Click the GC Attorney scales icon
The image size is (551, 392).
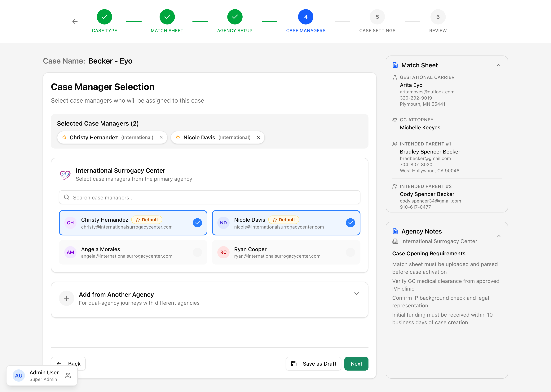(395, 120)
